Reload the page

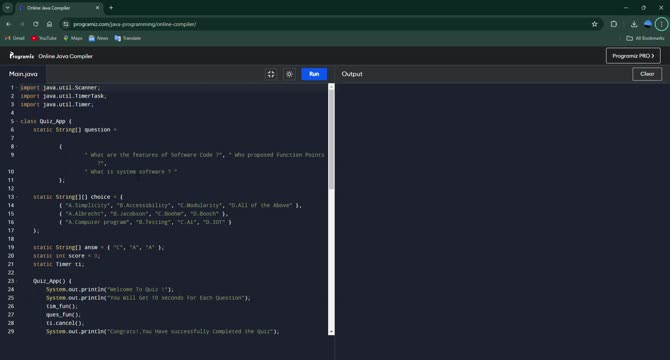point(36,24)
